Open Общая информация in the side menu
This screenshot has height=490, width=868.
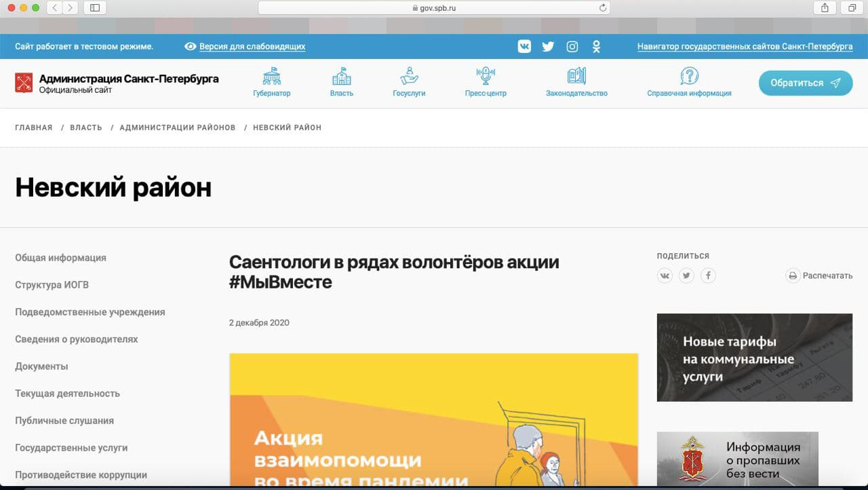60,258
